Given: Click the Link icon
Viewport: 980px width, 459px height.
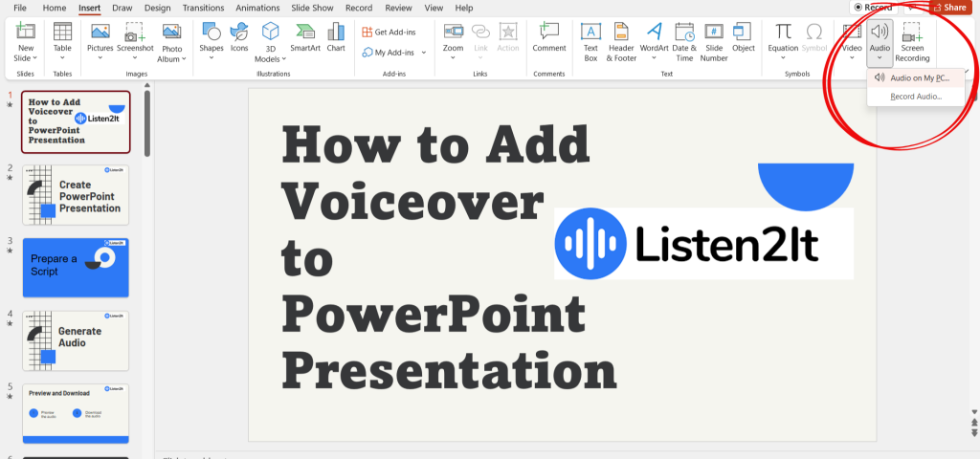Looking at the screenshot, I should pos(480,32).
